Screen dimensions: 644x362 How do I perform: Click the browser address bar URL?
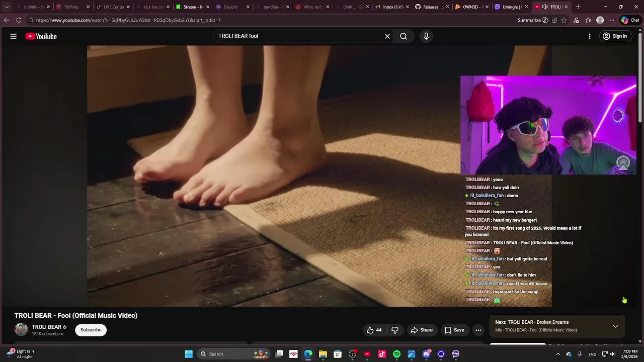[x=128, y=20]
